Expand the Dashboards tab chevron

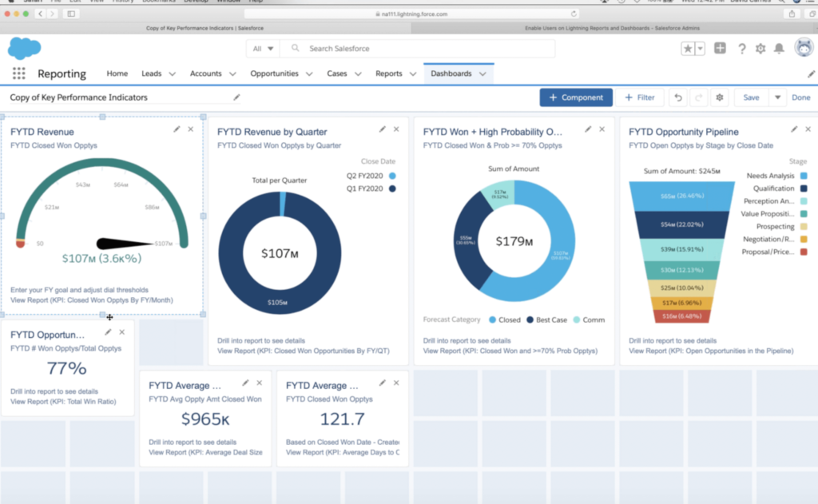[482, 74]
